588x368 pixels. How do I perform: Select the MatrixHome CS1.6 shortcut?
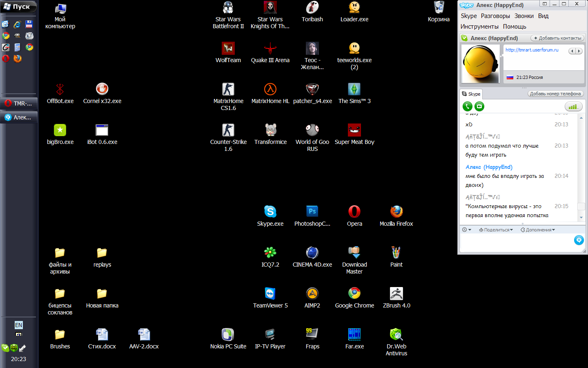(228, 97)
